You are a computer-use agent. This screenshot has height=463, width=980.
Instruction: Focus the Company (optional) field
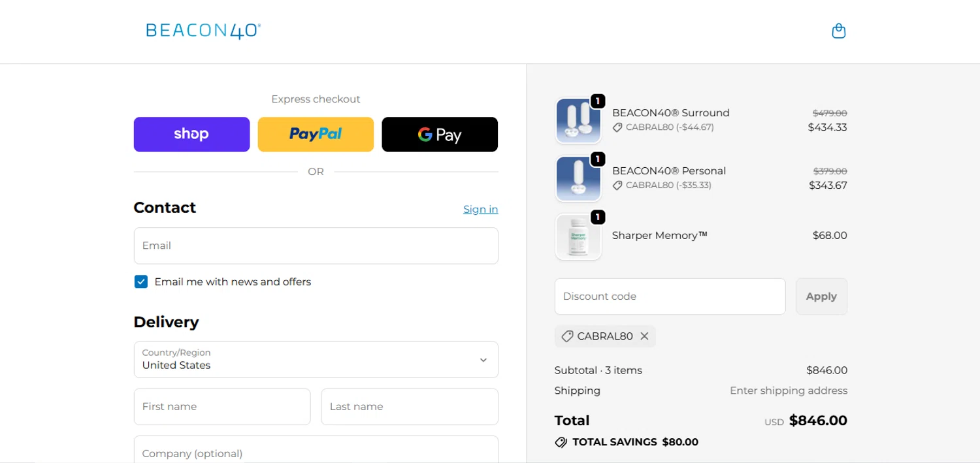pos(316,449)
